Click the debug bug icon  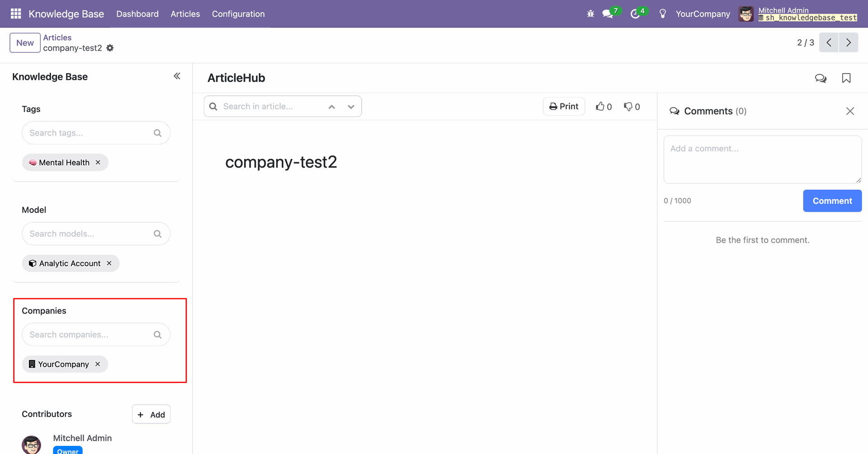point(590,14)
